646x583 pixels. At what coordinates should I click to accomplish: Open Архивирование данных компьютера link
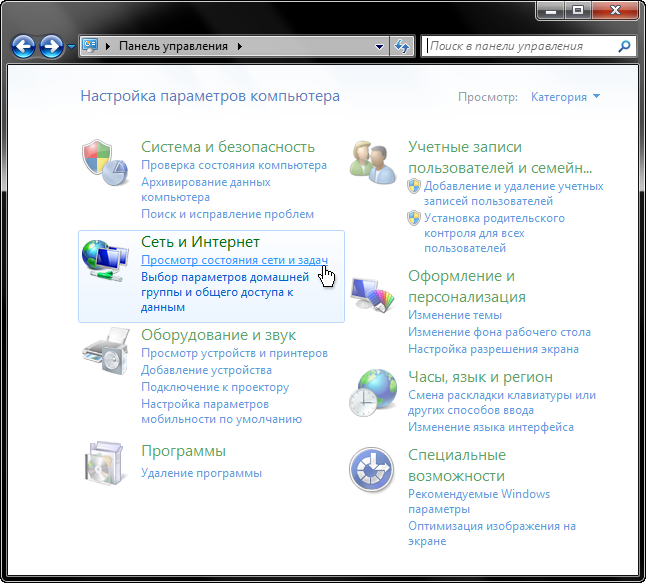(x=206, y=190)
